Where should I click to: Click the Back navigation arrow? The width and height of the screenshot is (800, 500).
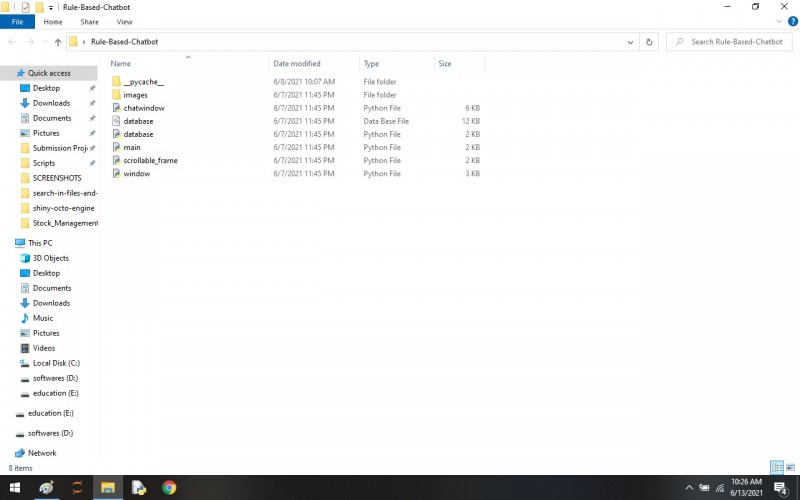[x=12, y=42]
